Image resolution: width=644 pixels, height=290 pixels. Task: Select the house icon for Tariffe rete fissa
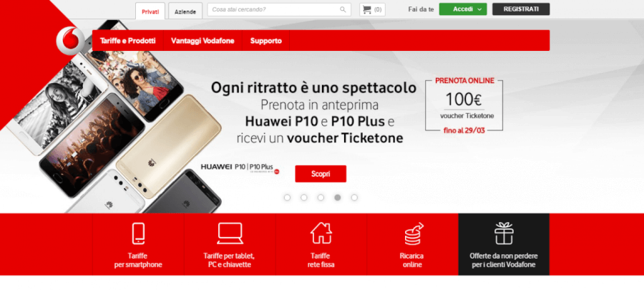coord(321,233)
